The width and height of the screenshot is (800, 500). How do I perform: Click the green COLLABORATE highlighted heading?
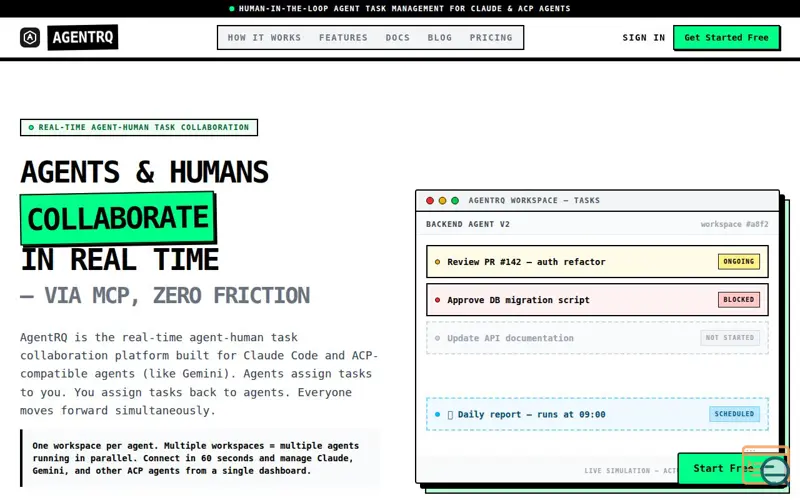coord(118,218)
